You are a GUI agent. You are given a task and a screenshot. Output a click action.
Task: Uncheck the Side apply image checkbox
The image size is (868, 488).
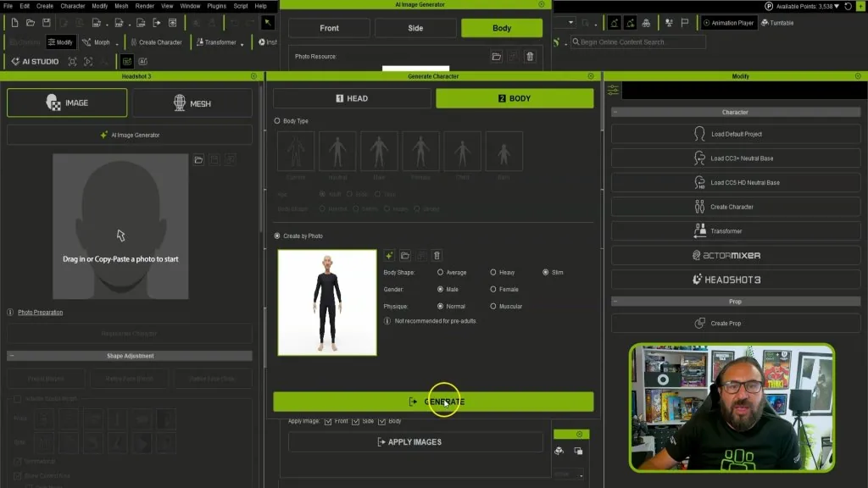[x=355, y=422]
